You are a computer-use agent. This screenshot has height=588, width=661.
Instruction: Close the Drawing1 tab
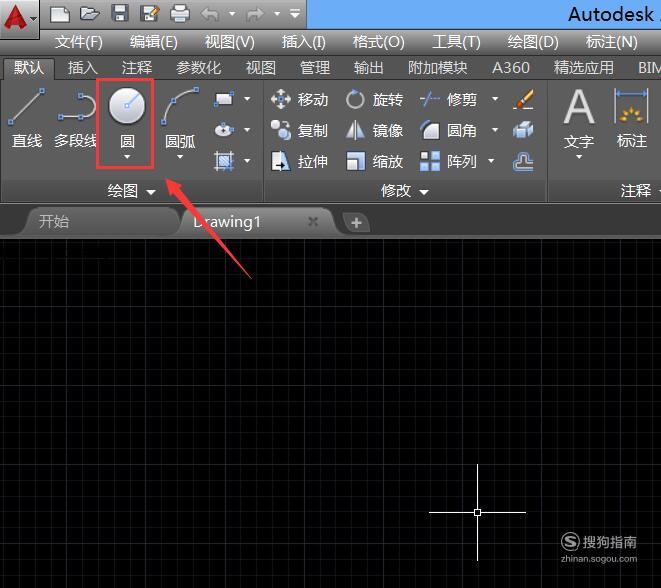pyautogui.click(x=313, y=221)
